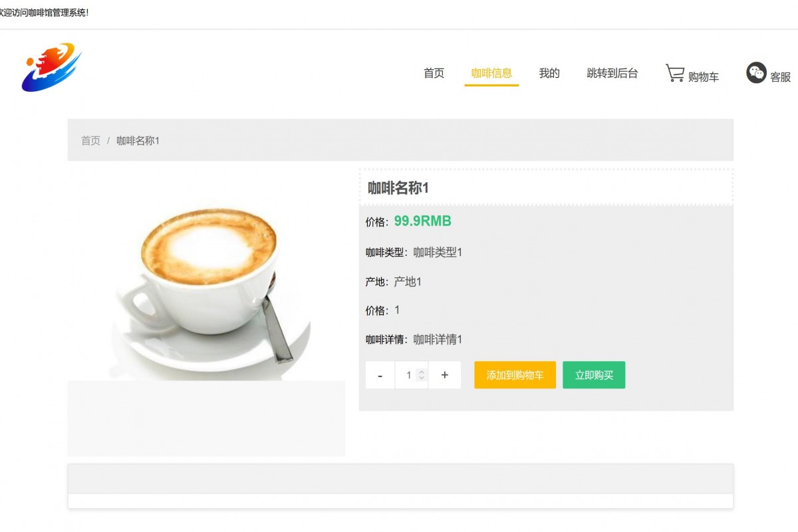
Task: Click the quantity spinner down arrow
Action: pos(421,378)
